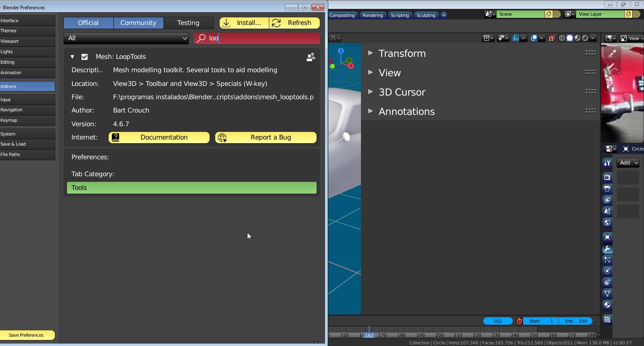Open LoopTools Documentation
Image resolution: width=644 pixels, height=346 pixels.
tap(159, 138)
